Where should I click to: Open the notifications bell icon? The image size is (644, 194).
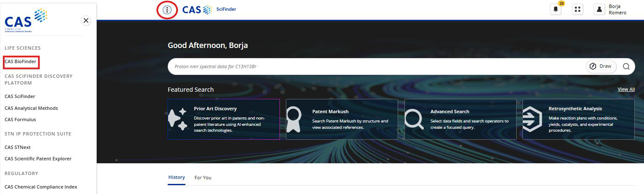(x=555, y=10)
